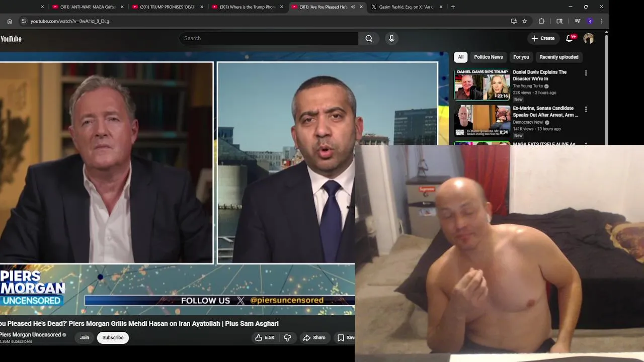Open the browser extensions puzzle icon
Image resolution: width=644 pixels, height=362 pixels.
(x=541, y=21)
